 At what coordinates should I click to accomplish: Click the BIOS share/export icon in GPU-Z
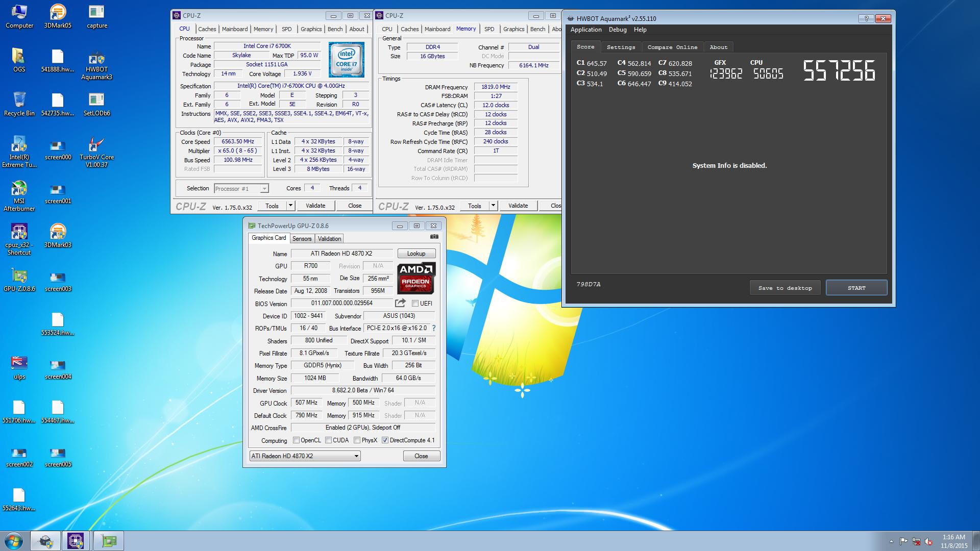[400, 303]
